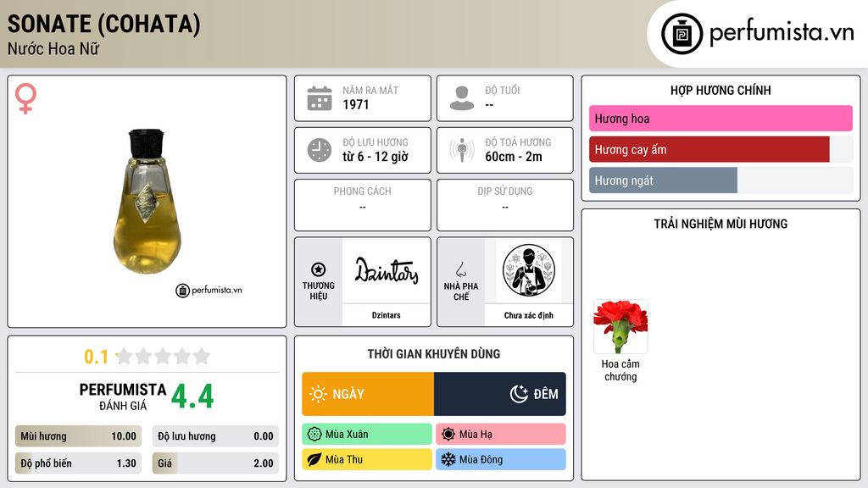Click the sillage icon beside Độ toả hương
The height and width of the screenshot is (488, 868).
click(x=462, y=150)
